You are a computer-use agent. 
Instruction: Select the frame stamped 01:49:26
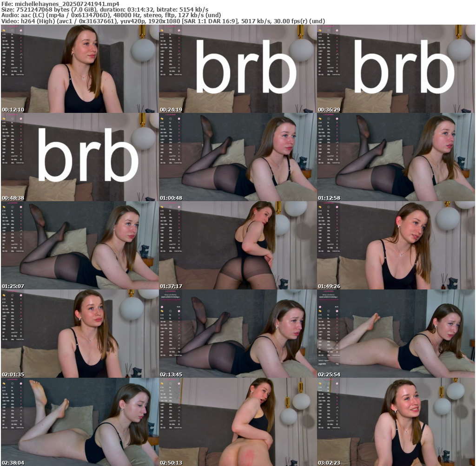(396, 245)
